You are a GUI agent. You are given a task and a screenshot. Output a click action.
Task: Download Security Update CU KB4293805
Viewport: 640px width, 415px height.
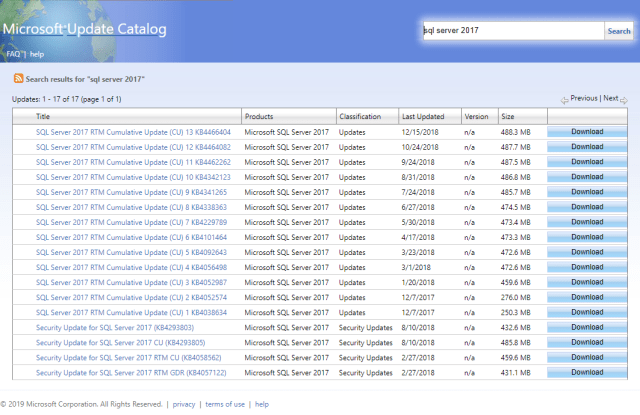coord(587,342)
